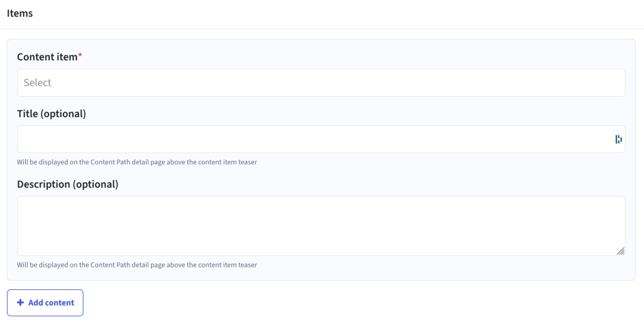Click the help text below the Description textarea
This screenshot has height=324, width=644.
[x=136, y=265]
